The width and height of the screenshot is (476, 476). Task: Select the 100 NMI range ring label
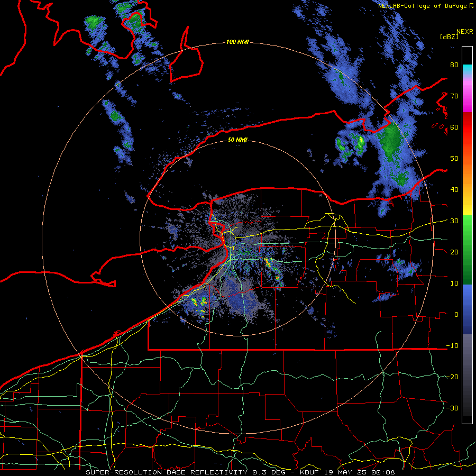(x=237, y=42)
